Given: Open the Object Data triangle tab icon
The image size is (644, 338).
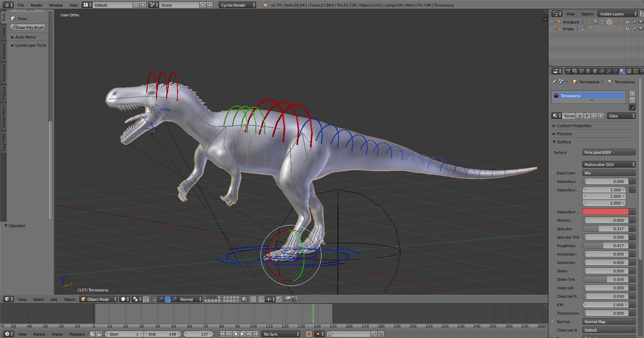Looking at the screenshot, I should tap(615, 71).
